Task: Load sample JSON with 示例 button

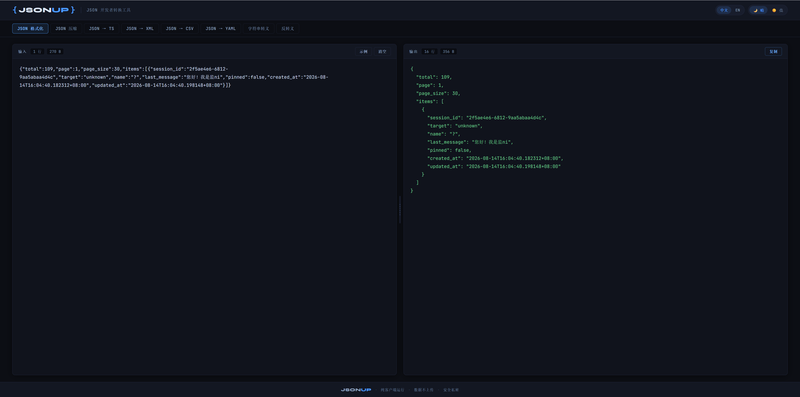Action: click(363, 52)
